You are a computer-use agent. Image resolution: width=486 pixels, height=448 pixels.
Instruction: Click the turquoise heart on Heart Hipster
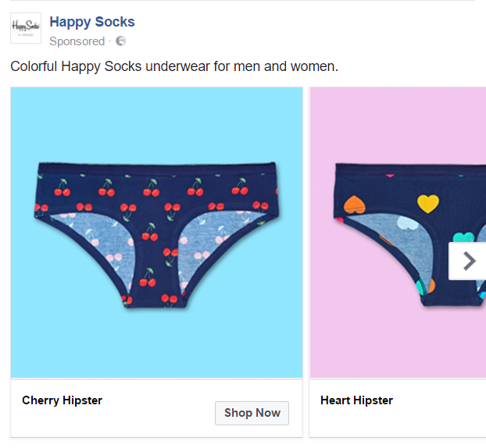(x=463, y=238)
